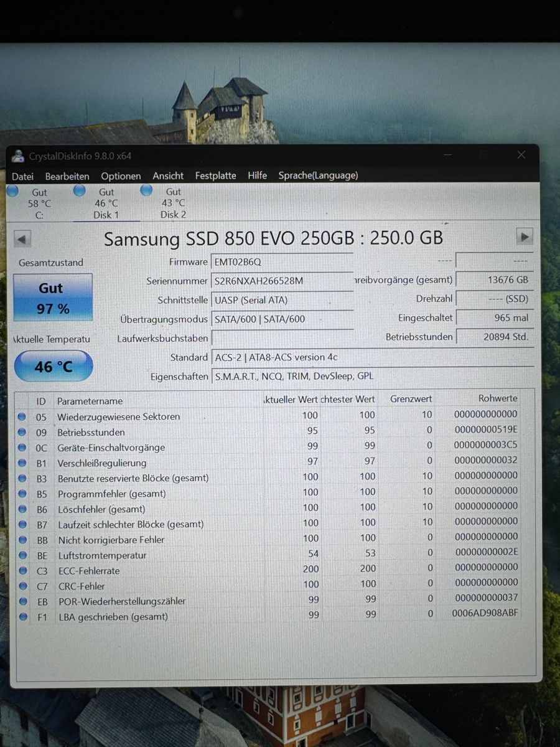Click the Seriennummer field S2R6NXAH266528M
The image size is (560, 747).
(282, 281)
